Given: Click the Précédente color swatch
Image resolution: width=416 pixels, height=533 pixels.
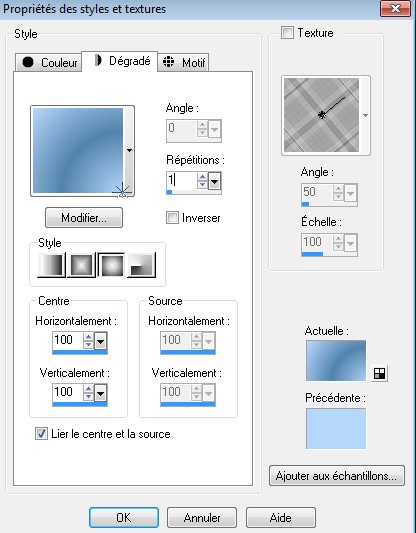Looking at the screenshot, I should click(336, 429).
